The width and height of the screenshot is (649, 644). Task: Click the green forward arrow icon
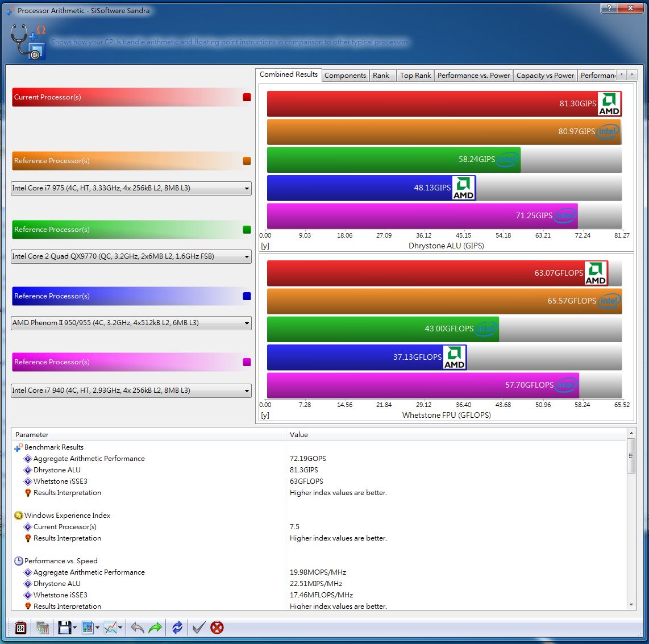tap(155, 628)
